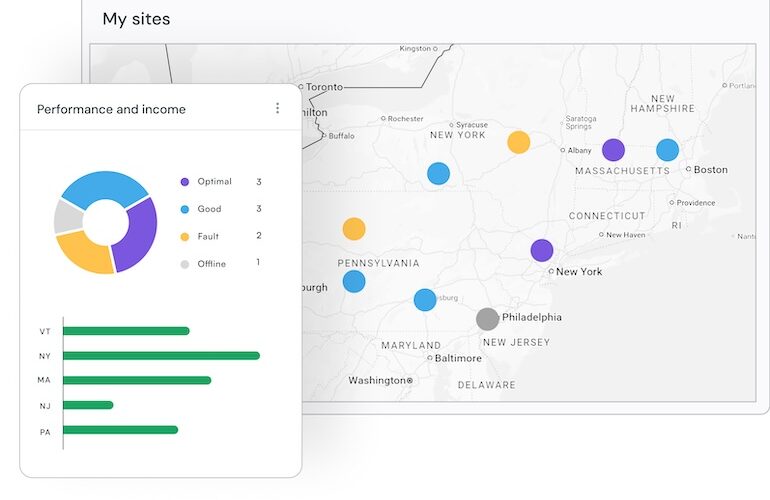Image resolution: width=770 pixels, height=500 pixels.
Task: Open the Performance and income options menu
Action: [x=277, y=108]
